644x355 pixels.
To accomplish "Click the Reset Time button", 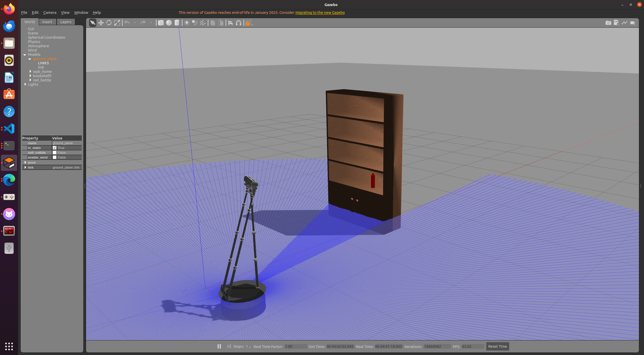I will pos(497,346).
